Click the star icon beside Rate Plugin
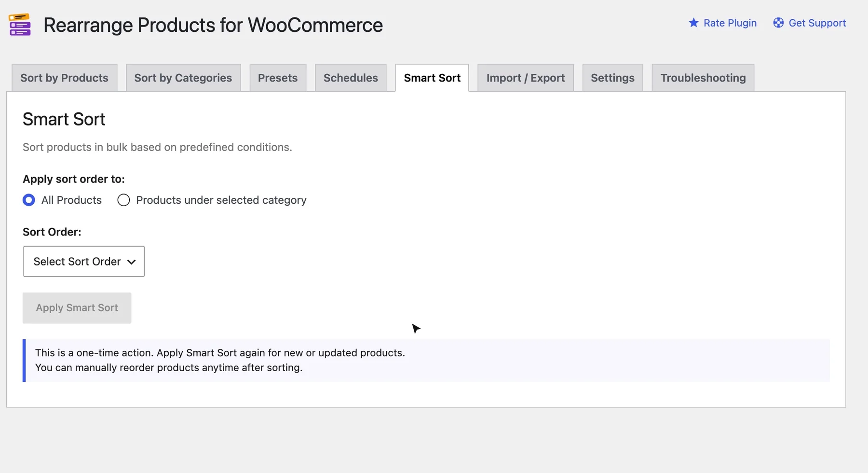The height and width of the screenshot is (473, 868). pos(693,23)
